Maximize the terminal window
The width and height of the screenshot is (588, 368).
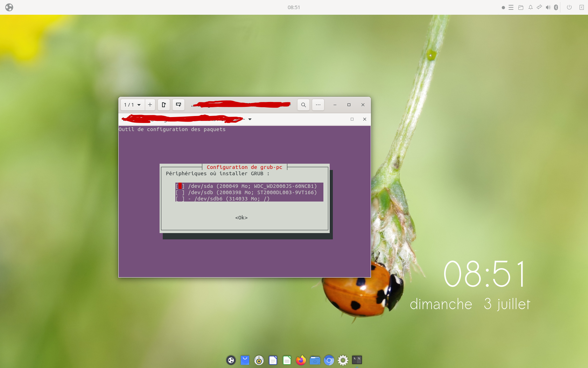[x=349, y=105]
